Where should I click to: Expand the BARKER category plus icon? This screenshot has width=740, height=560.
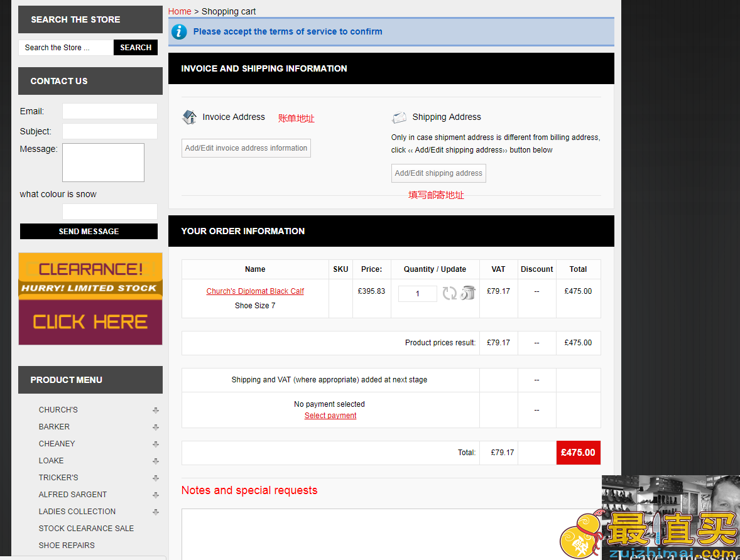[156, 428]
